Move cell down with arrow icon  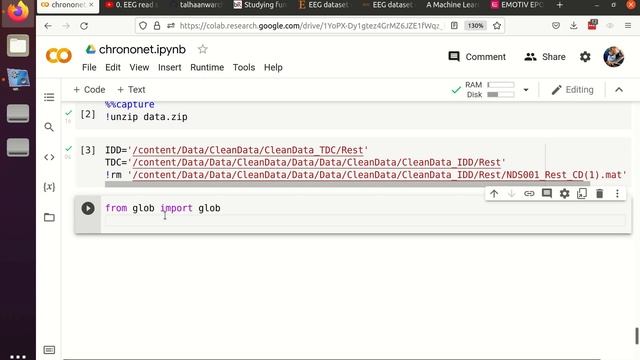(511, 193)
